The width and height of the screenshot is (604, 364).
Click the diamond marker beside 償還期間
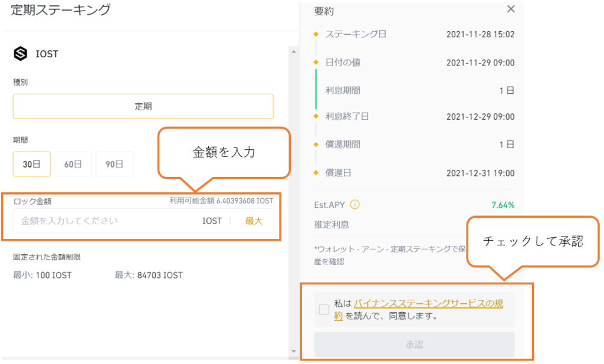point(316,144)
